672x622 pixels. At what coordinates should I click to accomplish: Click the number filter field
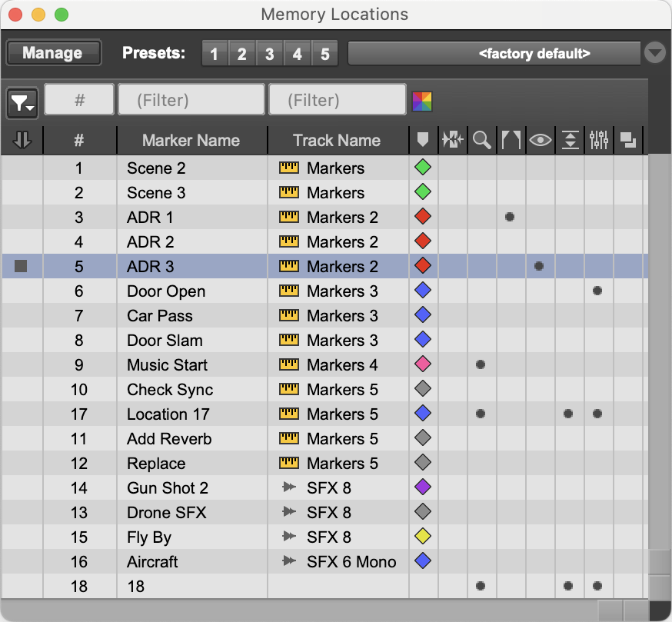pos(79,100)
